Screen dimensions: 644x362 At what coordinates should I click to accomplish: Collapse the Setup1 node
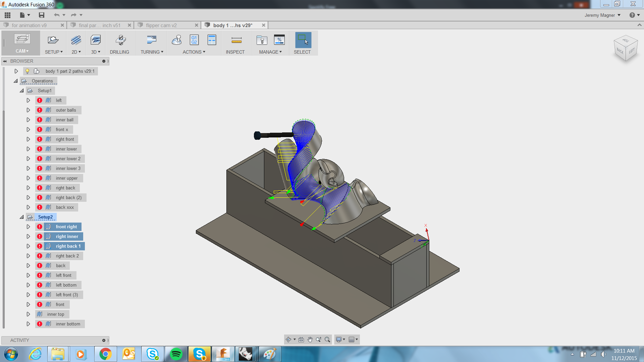22,90
